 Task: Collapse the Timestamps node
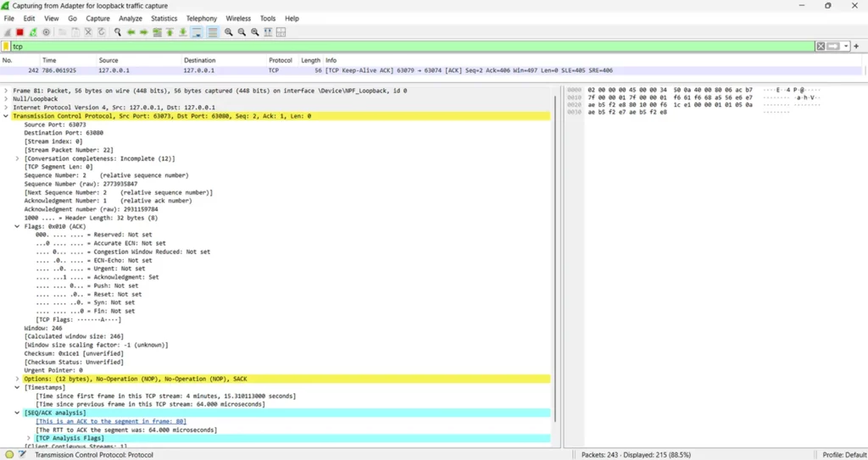click(x=17, y=387)
